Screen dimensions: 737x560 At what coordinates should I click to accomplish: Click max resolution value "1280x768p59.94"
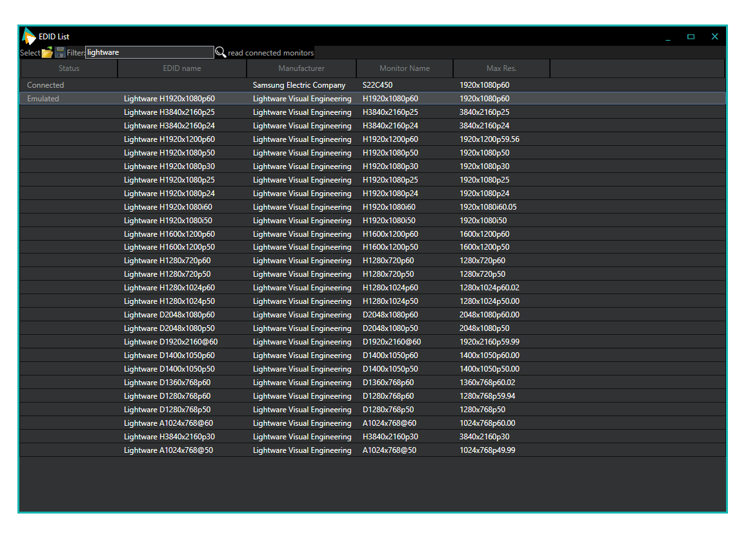pos(487,397)
